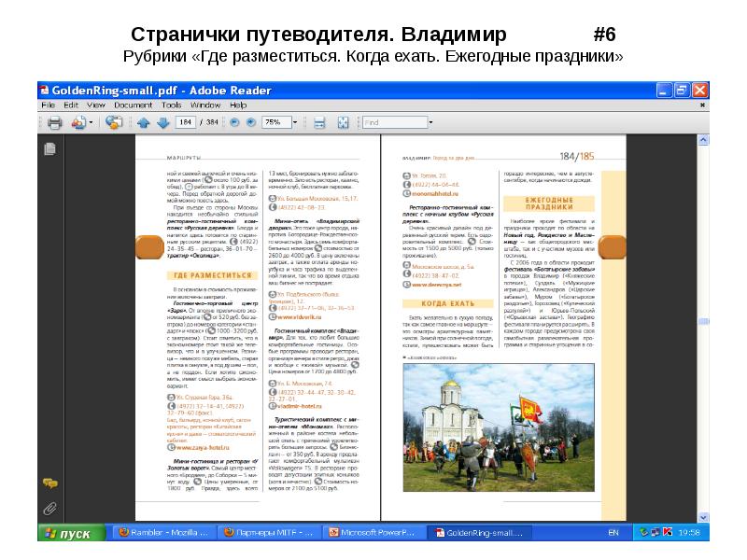Open the File menu
Screen dimensions: 747x560
coord(48,105)
